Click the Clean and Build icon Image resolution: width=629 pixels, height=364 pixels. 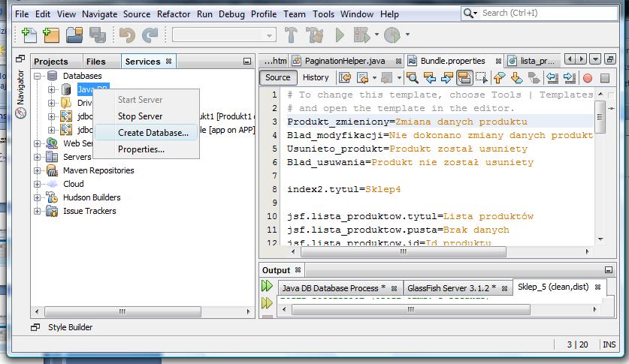click(x=315, y=35)
